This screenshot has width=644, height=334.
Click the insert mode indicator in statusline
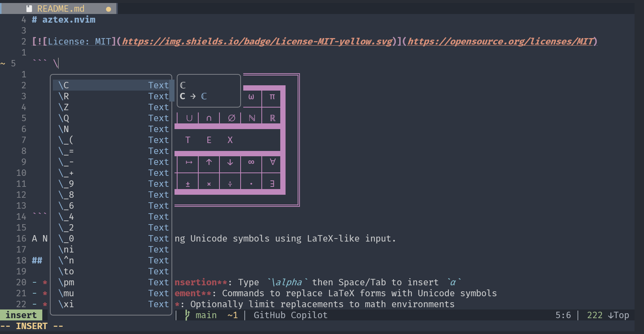21,315
